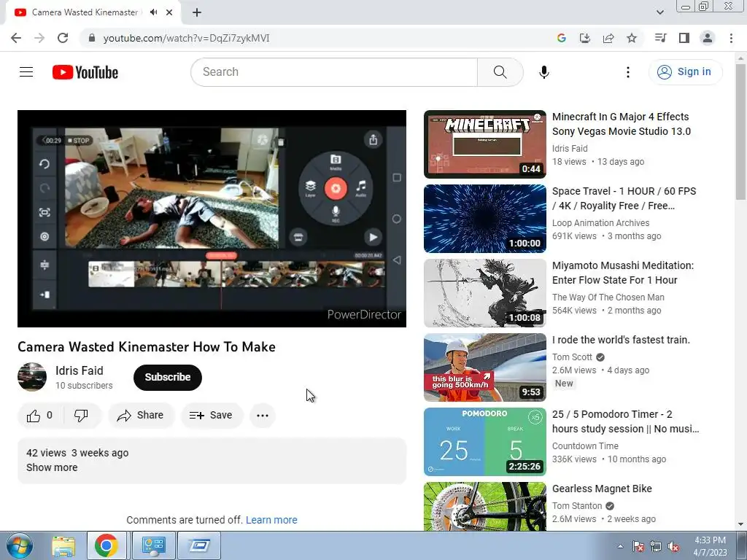
Task: Click Tom Stanton channel name
Action: (577, 506)
